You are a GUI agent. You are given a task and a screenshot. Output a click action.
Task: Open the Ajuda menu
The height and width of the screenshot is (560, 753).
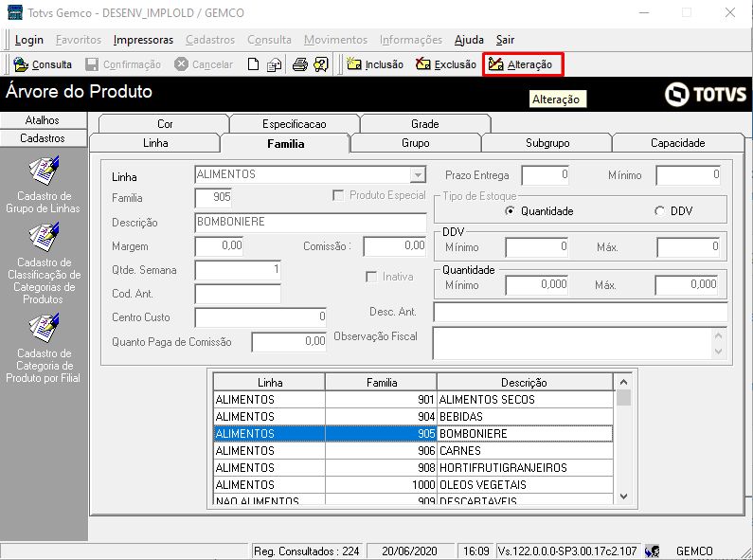469,40
